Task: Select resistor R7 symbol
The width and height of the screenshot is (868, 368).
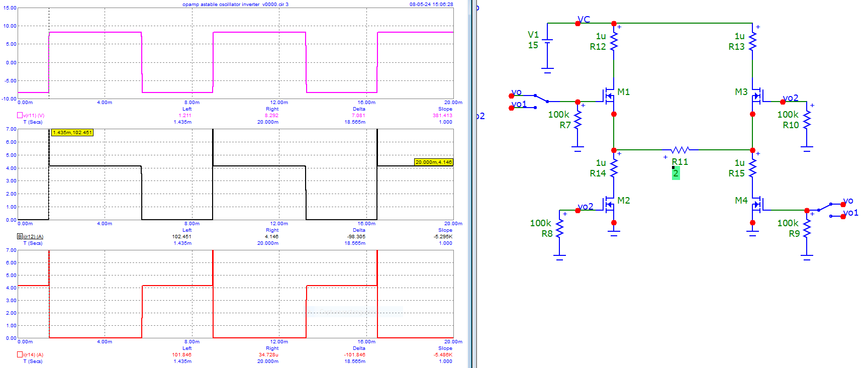Action: [x=577, y=120]
